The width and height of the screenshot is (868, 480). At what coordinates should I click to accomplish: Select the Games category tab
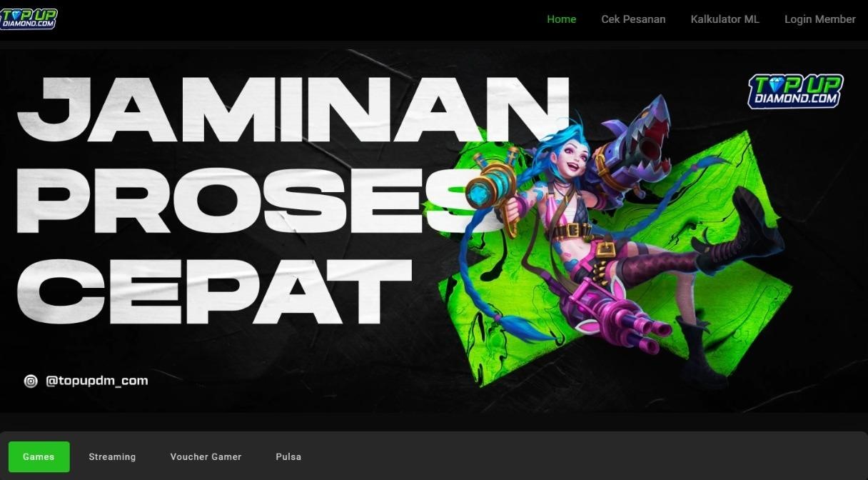point(39,456)
